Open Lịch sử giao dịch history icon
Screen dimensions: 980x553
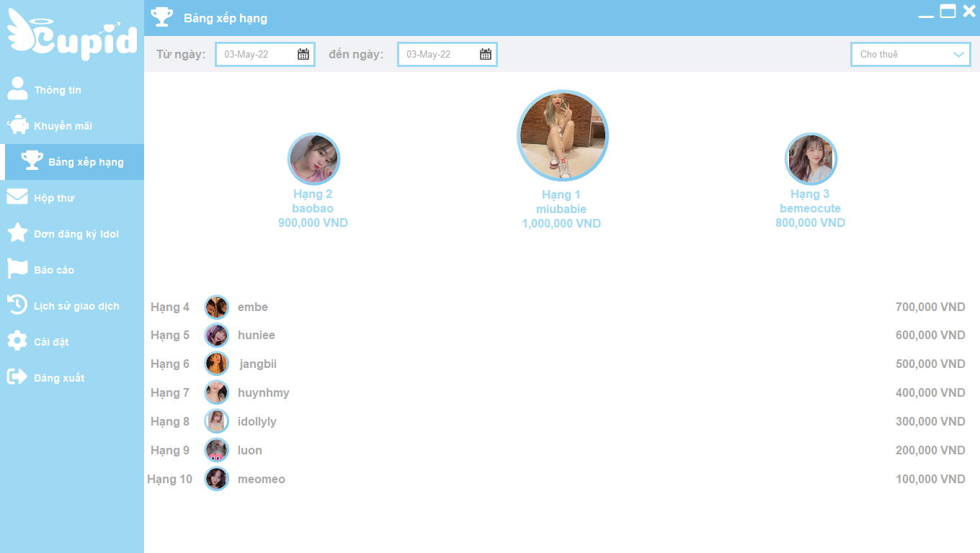[17, 305]
